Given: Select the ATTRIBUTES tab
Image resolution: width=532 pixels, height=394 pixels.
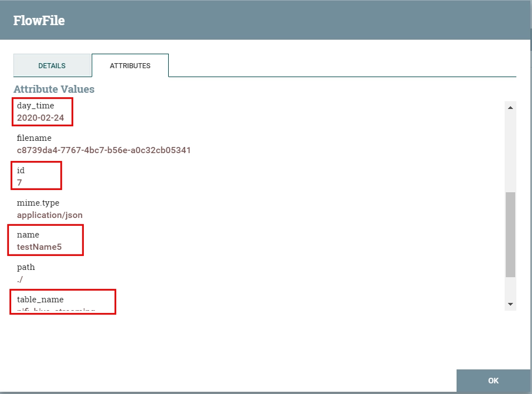Looking at the screenshot, I should coord(130,65).
